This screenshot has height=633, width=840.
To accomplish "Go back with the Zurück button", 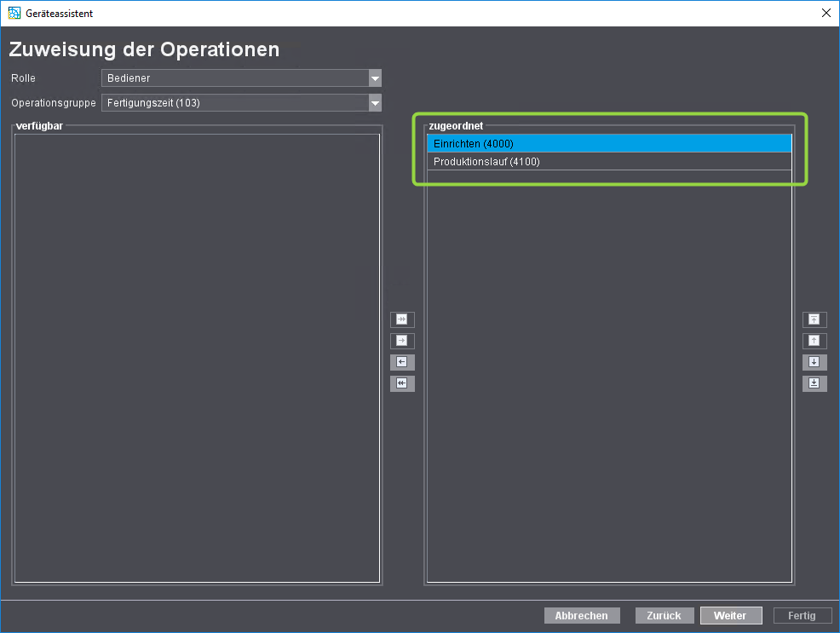I will tap(665, 616).
